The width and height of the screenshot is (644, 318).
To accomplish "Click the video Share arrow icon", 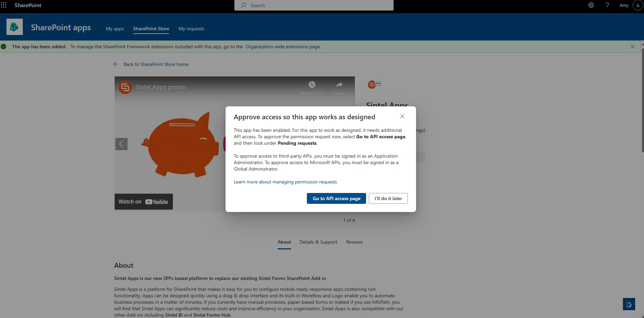I will pyautogui.click(x=339, y=85).
